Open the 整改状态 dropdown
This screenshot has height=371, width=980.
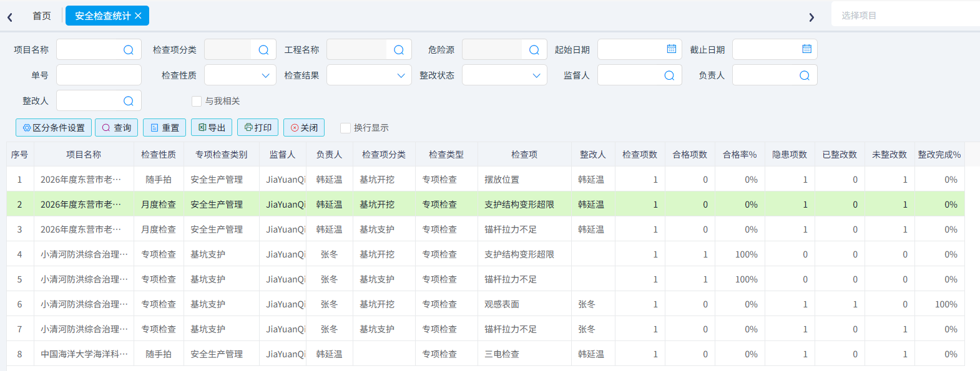(x=504, y=75)
